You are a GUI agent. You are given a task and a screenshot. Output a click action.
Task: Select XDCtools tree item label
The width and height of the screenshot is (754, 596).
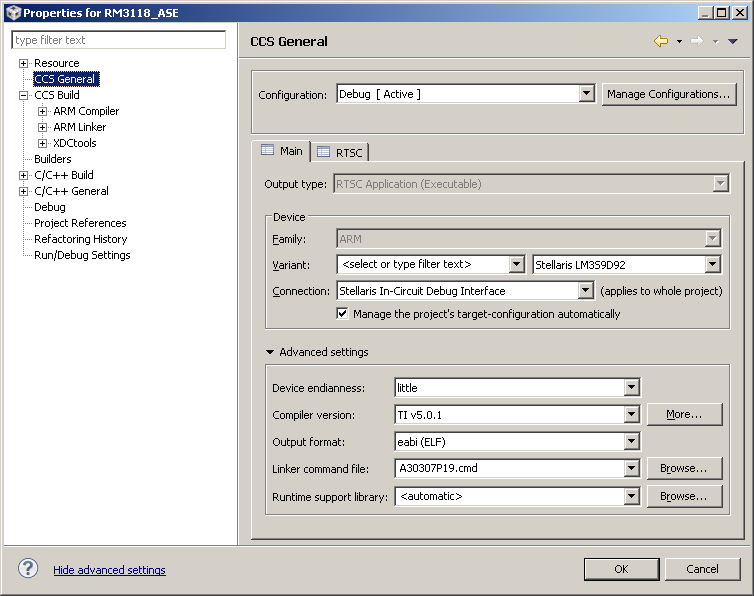[x=75, y=143]
